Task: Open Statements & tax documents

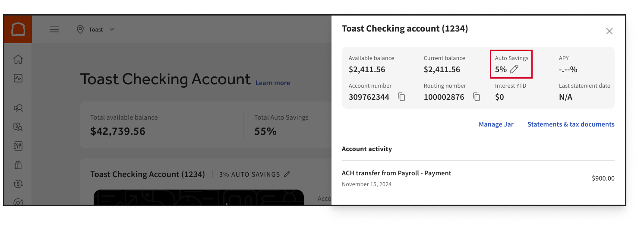Action: (571, 124)
